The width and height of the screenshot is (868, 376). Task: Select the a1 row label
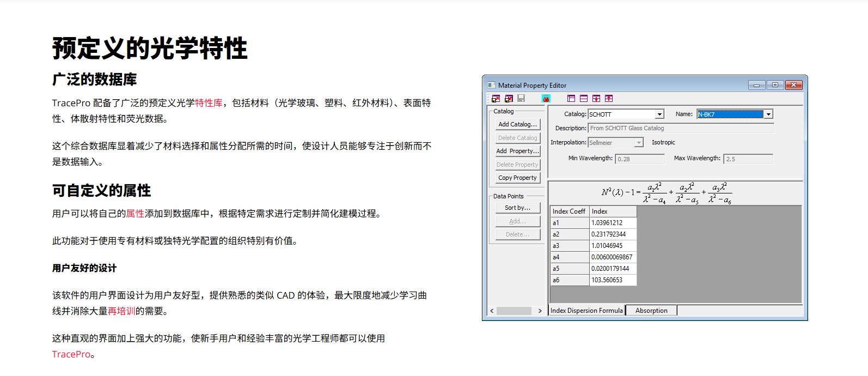click(570, 223)
